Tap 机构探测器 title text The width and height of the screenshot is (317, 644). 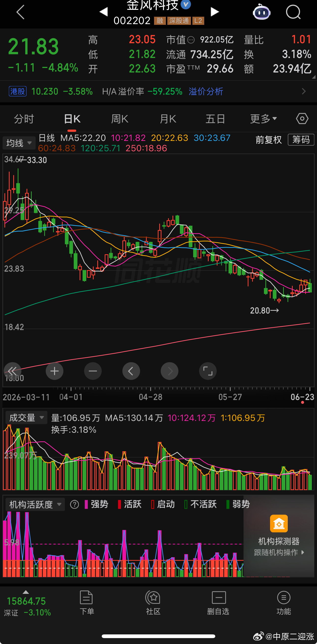[x=279, y=541]
